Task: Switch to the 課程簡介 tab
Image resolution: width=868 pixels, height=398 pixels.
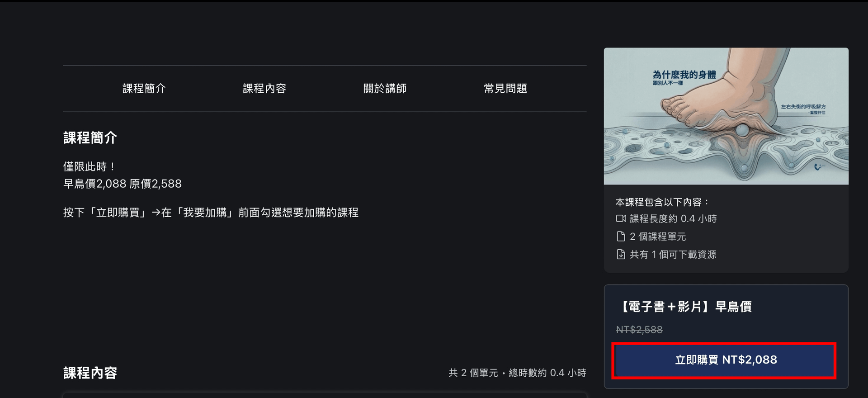Action: [x=144, y=88]
